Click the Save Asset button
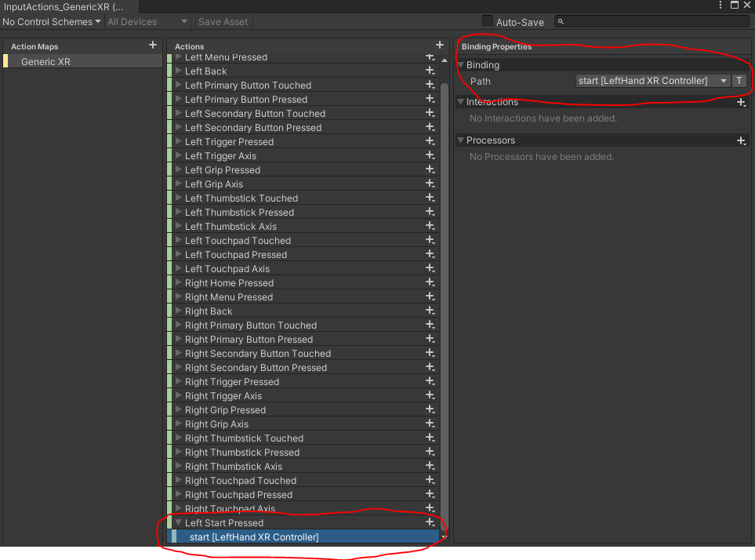755x560 pixels. [x=223, y=21]
